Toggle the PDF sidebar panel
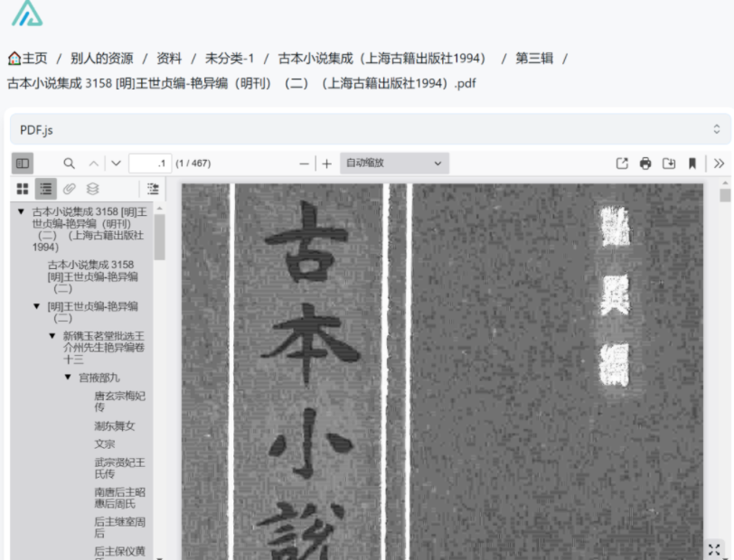The width and height of the screenshot is (734, 560). pos(23,163)
